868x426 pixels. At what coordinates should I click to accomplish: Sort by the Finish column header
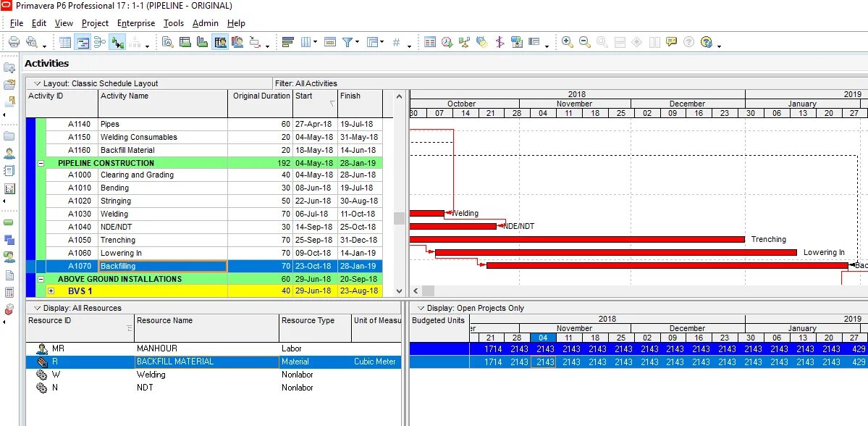tap(360, 103)
